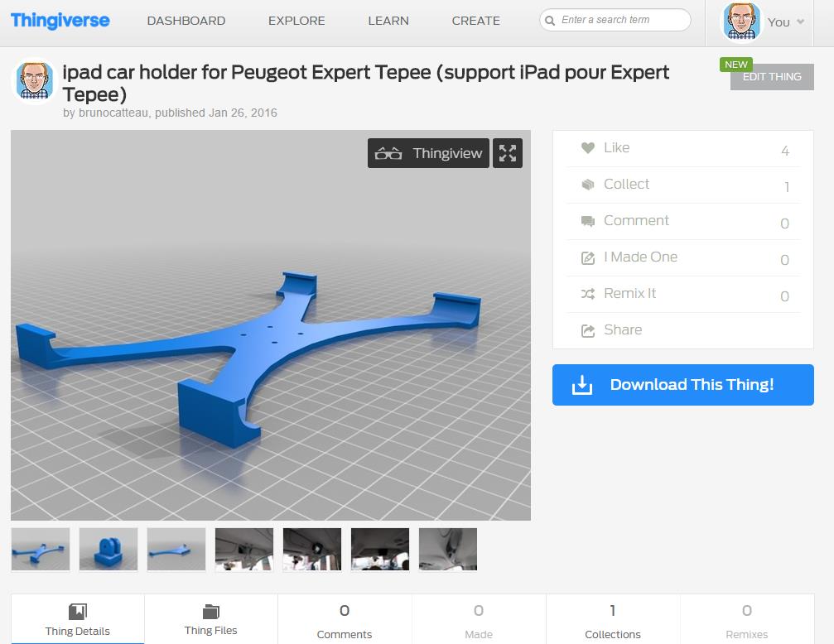Open the Remixes tab
The height and width of the screenshot is (644, 834).
pos(747,619)
